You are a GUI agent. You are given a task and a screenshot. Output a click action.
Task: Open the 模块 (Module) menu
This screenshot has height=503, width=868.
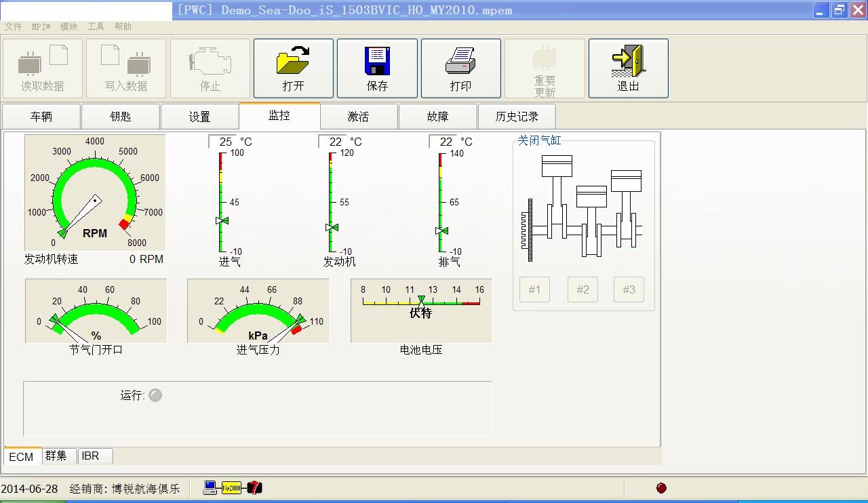68,26
